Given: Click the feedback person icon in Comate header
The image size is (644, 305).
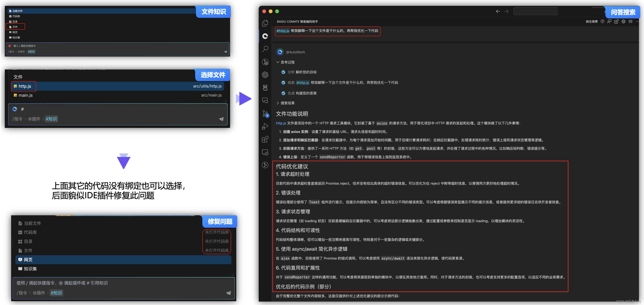Looking at the screenshot, I should click(610, 21).
